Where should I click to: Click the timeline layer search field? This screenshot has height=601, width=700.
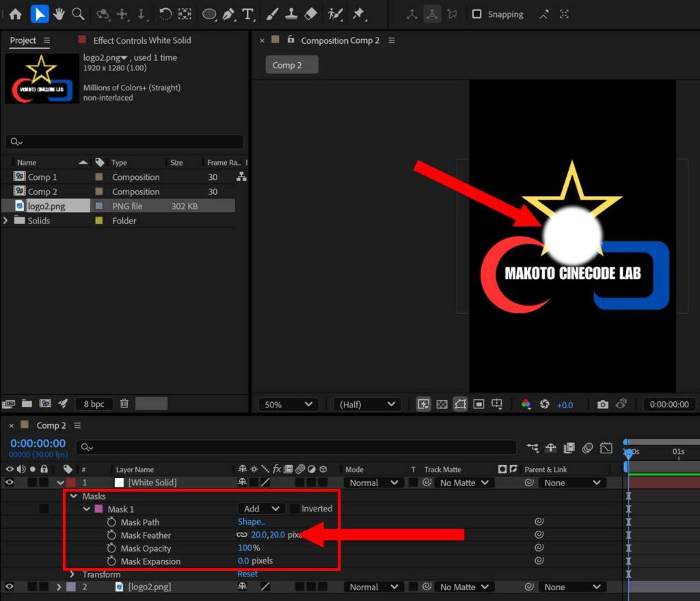(x=297, y=447)
